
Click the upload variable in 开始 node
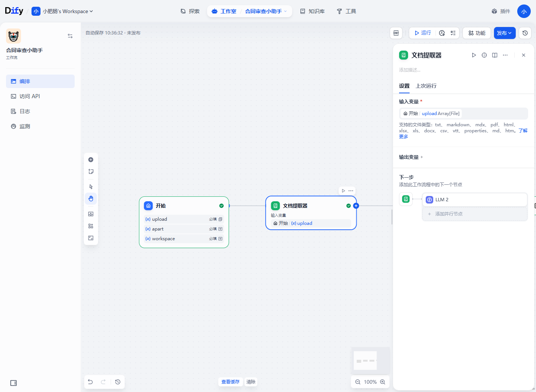184,219
